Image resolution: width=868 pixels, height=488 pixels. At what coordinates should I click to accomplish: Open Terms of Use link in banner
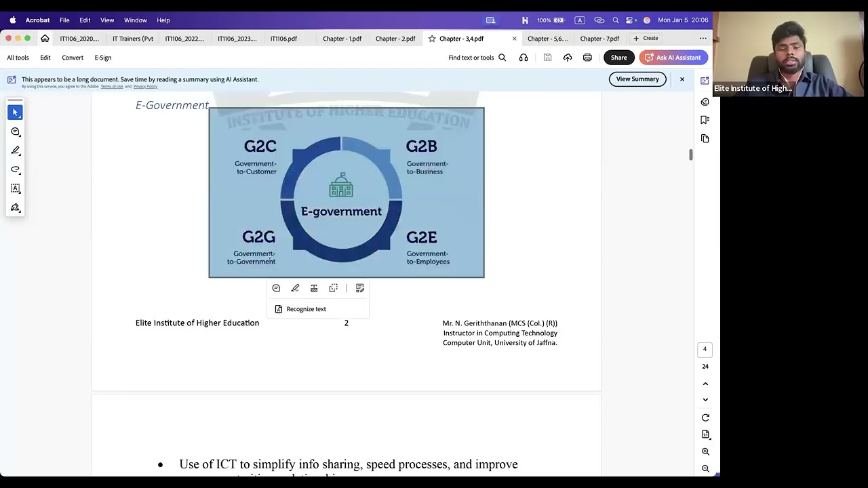coord(112,87)
